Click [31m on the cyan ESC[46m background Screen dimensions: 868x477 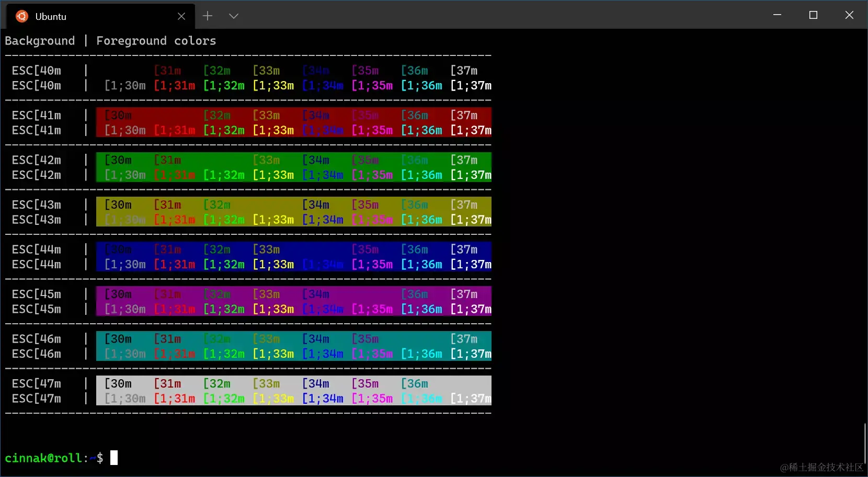point(167,339)
